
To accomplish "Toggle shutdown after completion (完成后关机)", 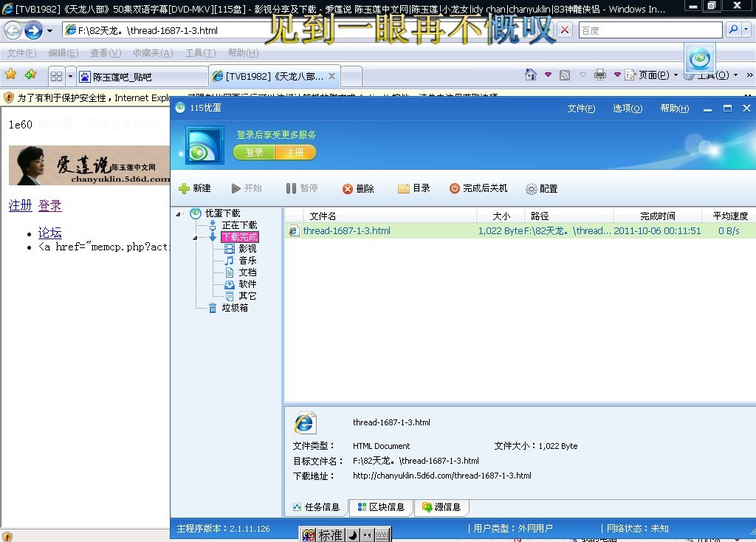I will (x=478, y=188).
